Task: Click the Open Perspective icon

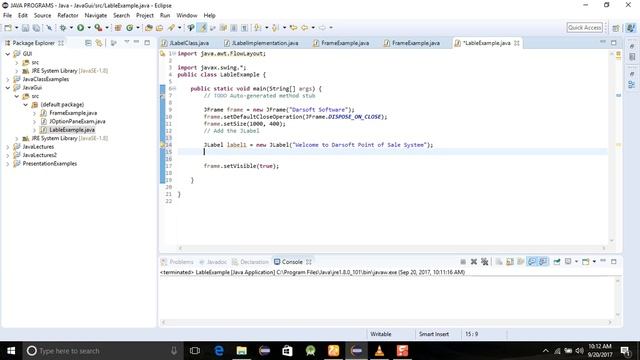Action: click(x=616, y=28)
